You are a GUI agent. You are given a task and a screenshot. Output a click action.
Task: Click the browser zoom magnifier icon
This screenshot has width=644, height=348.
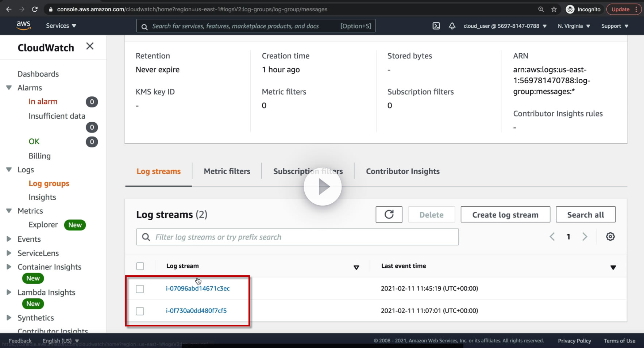541,9
